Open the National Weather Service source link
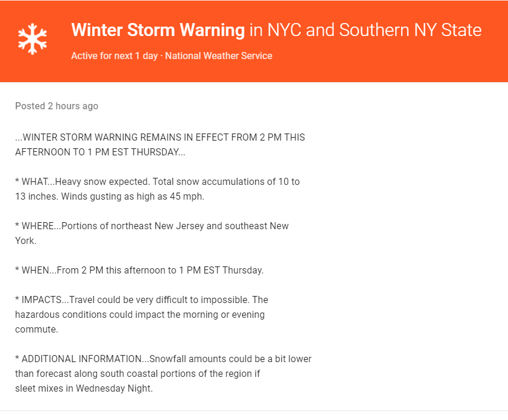 (219, 56)
